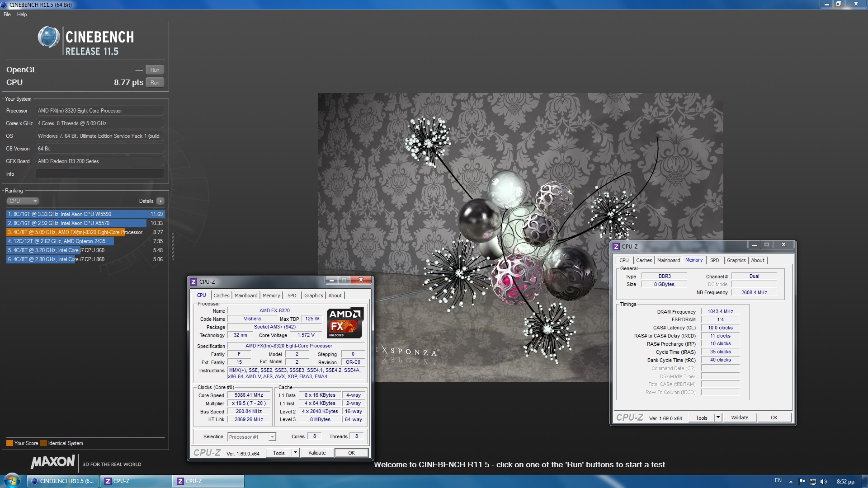Click the Core Speed value field
This screenshot has height=488, width=868.
(x=249, y=395)
